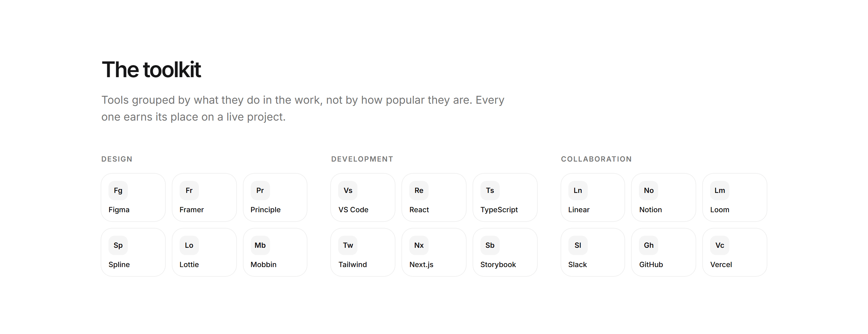Click the DEVELOPMENT category heading
Viewport: 868px width, 334px height.
tap(362, 159)
